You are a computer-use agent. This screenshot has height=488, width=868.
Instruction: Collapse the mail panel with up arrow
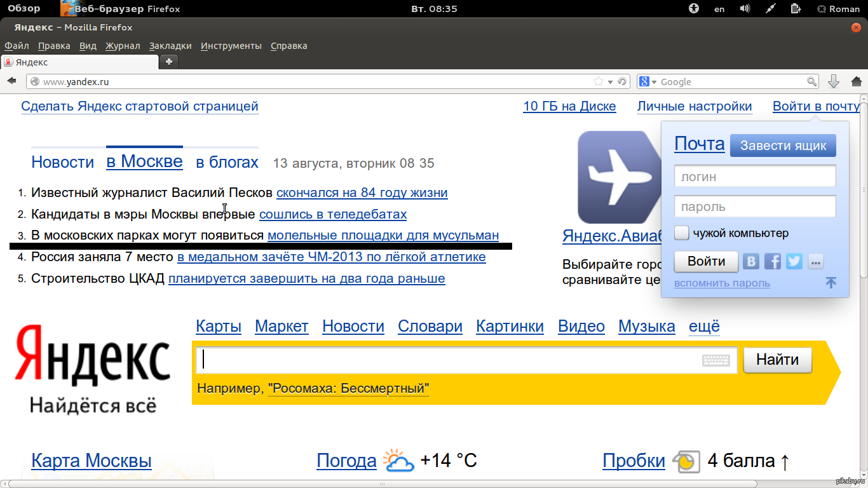[x=831, y=282]
